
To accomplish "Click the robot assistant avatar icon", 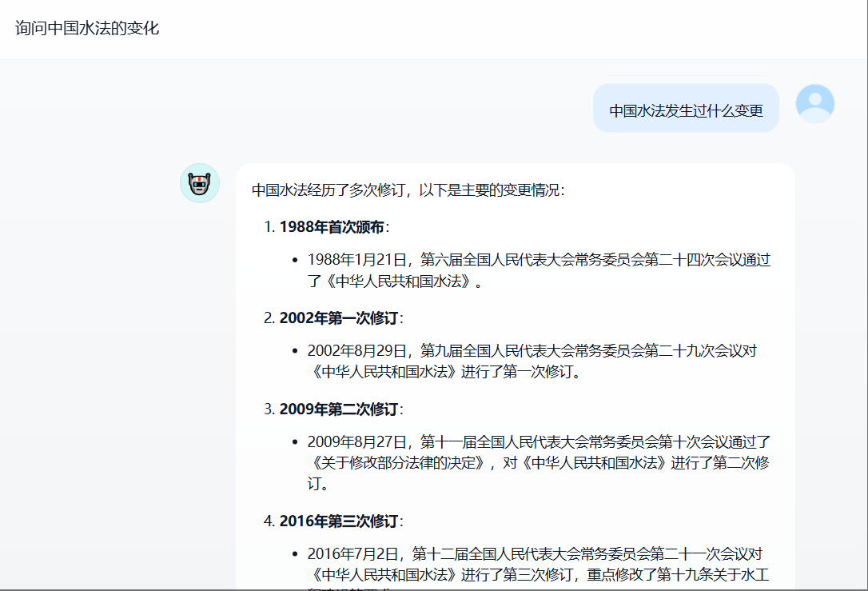I will (199, 184).
